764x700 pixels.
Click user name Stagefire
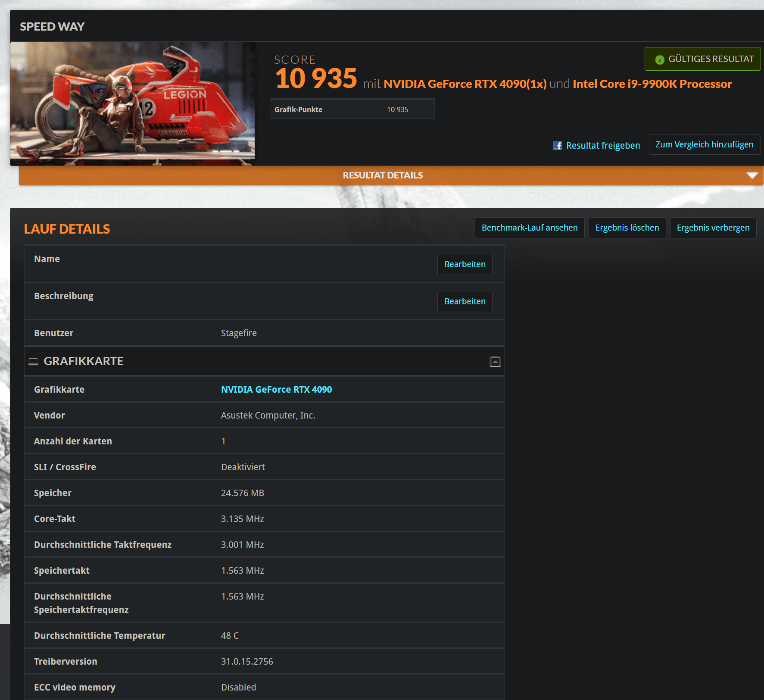pos(239,333)
